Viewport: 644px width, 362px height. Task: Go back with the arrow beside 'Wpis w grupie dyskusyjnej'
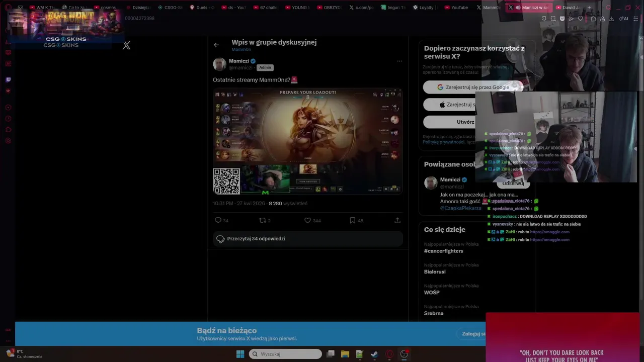216,45
